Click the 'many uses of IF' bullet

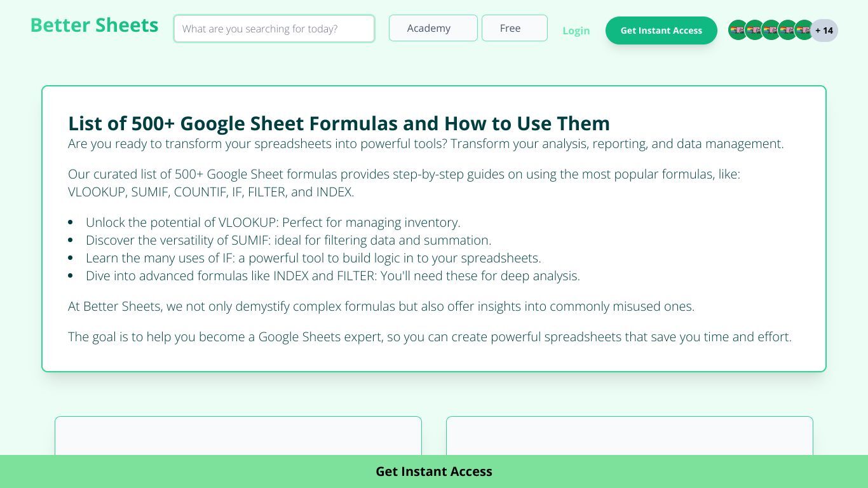(313, 258)
